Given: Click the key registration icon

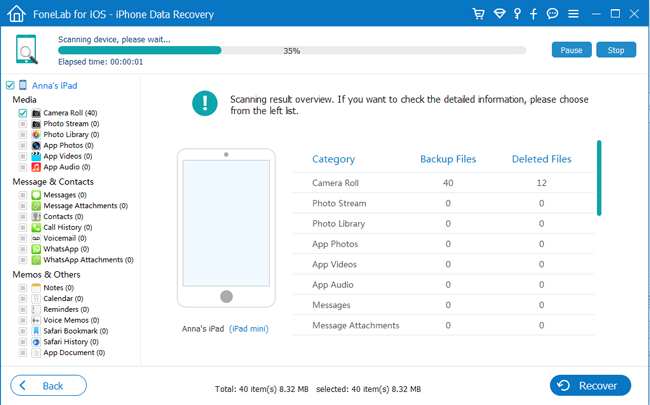Looking at the screenshot, I should pyautogui.click(x=517, y=14).
